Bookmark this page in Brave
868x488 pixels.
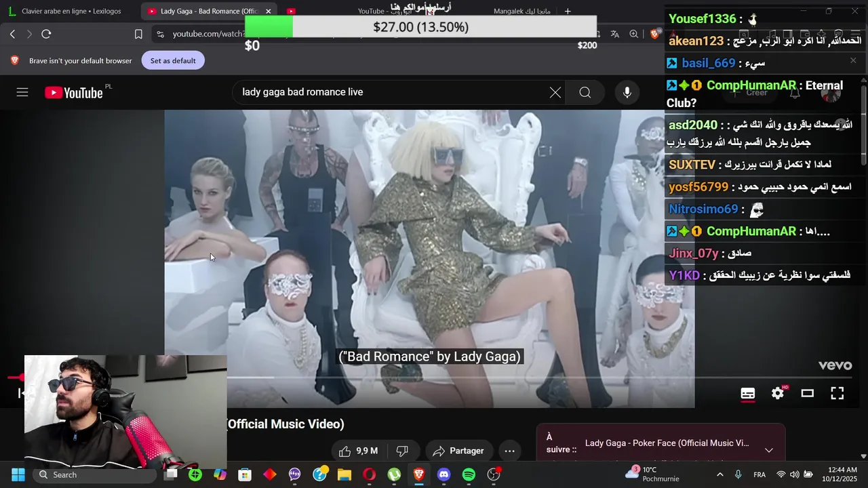point(138,34)
